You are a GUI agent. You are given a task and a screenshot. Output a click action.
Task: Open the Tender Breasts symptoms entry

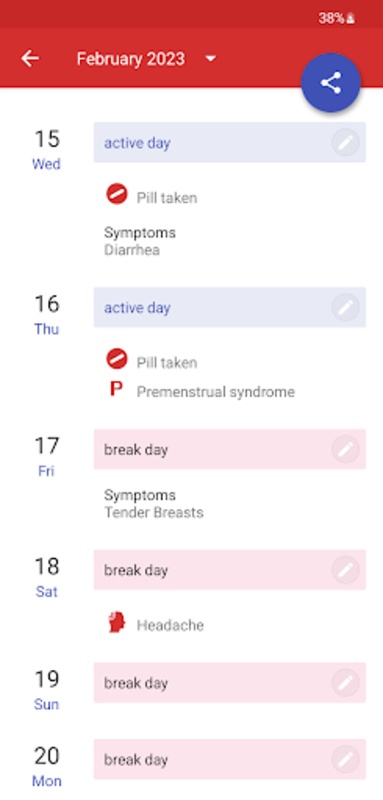pos(154,504)
